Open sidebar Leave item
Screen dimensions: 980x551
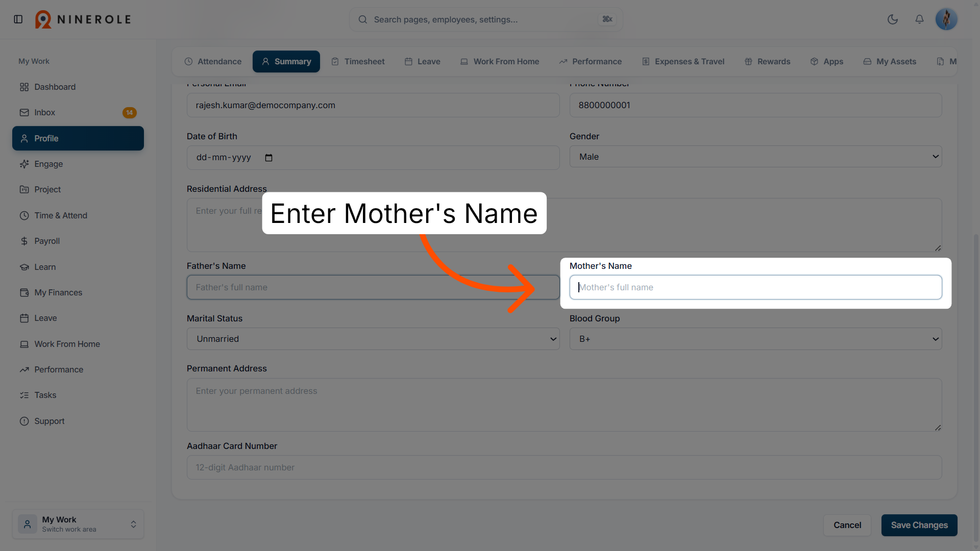pos(78,318)
